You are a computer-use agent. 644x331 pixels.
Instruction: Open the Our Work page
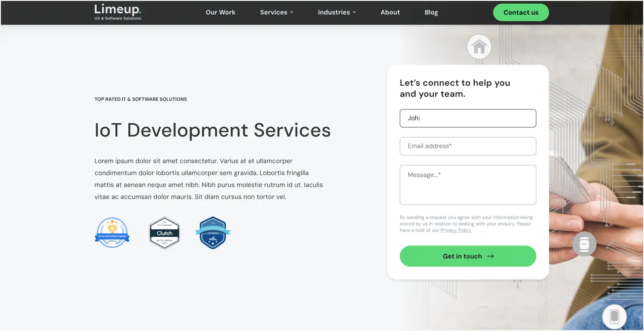(220, 12)
